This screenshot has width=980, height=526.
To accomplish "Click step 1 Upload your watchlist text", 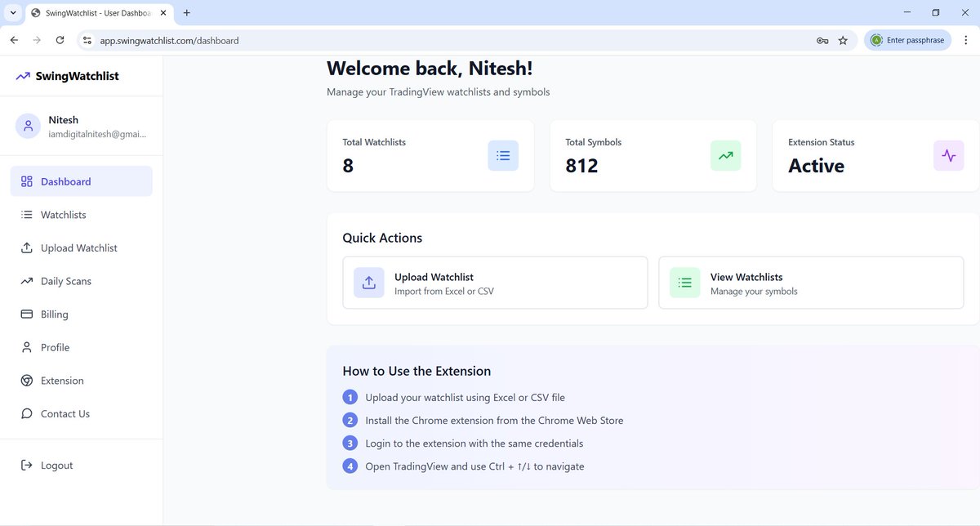I will pyautogui.click(x=465, y=398).
